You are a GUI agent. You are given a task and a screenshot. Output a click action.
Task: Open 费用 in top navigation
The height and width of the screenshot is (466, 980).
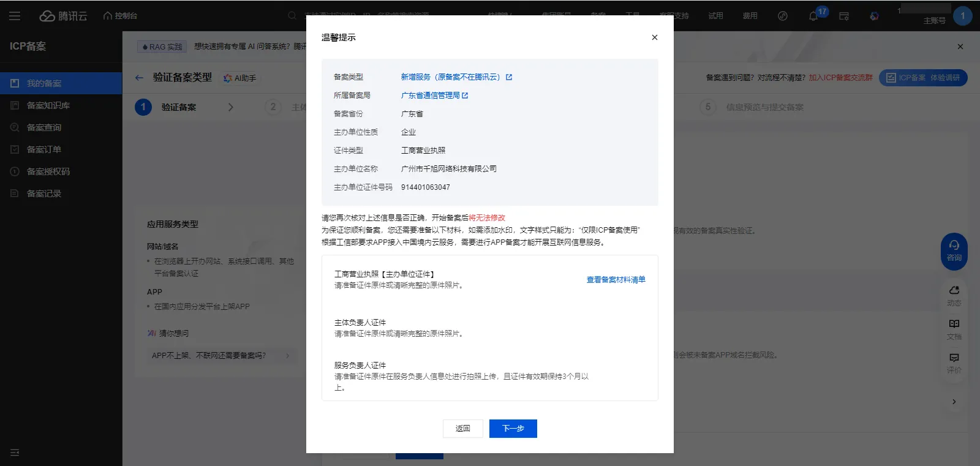pos(750,16)
